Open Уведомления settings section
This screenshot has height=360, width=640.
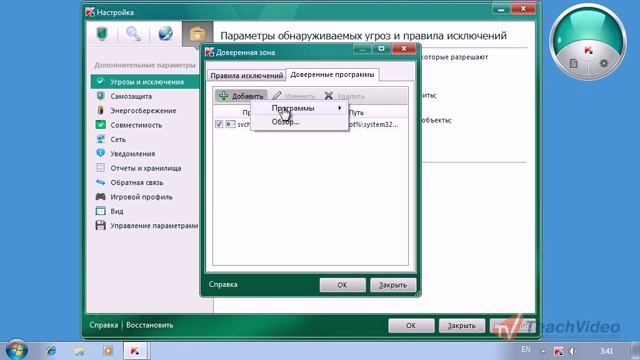click(133, 154)
